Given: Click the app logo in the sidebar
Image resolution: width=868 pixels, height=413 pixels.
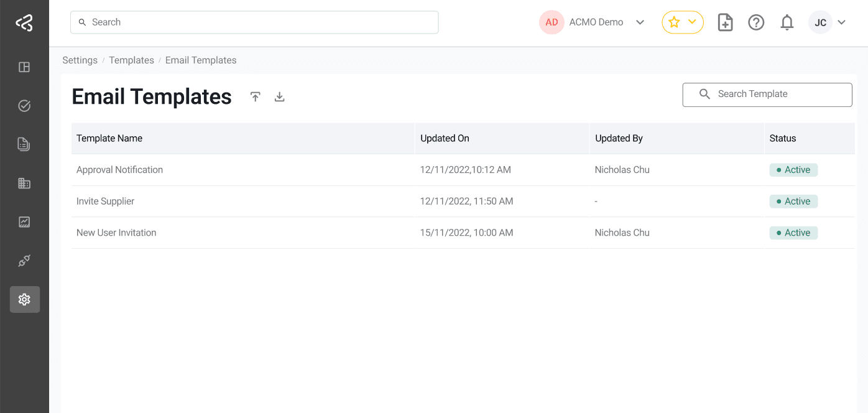Looking at the screenshot, I should [24, 23].
